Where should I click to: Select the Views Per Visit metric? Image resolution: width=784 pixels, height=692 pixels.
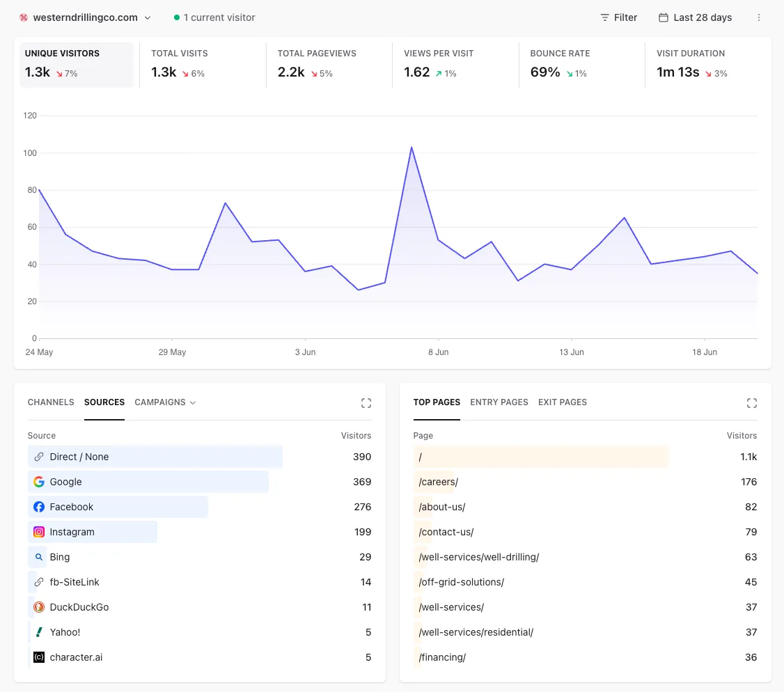pos(455,65)
